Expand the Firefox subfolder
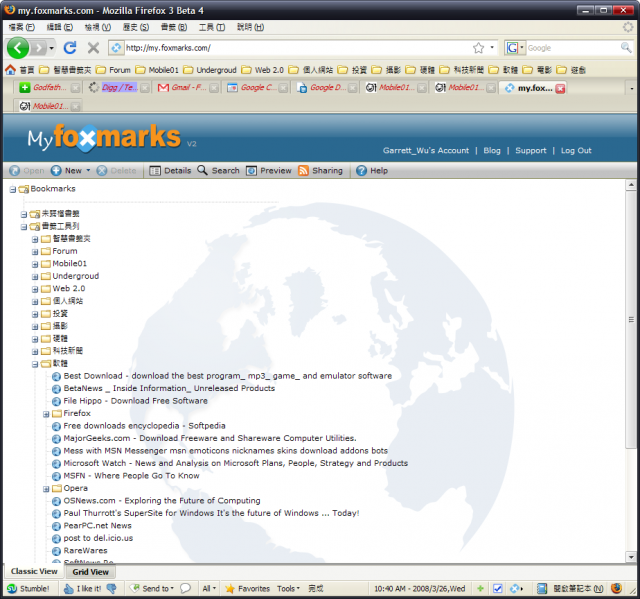The height and width of the screenshot is (599, 640). (x=46, y=414)
